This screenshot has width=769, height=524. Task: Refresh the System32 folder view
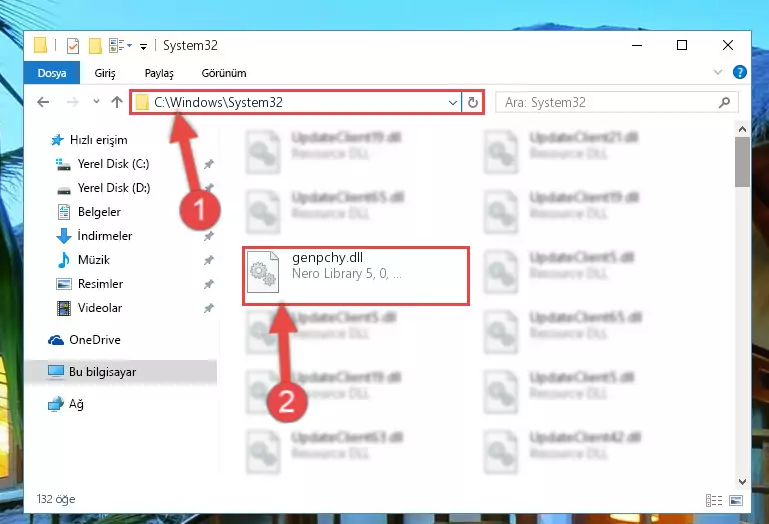(x=473, y=103)
